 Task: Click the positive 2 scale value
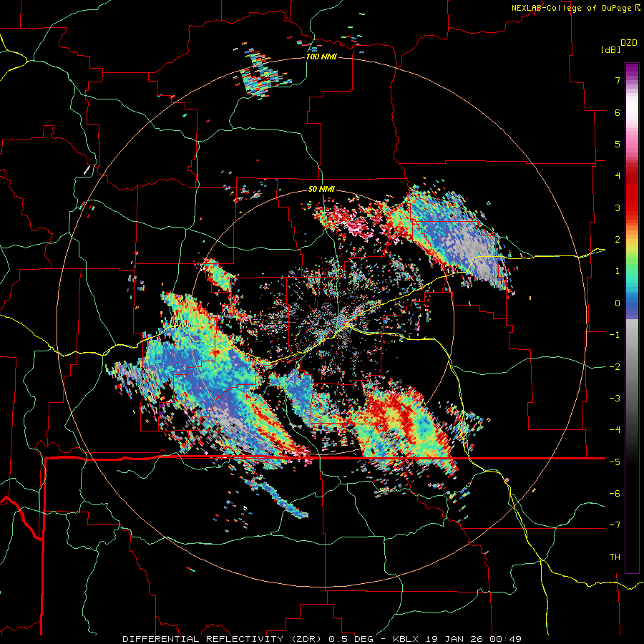pyautogui.click(x=618, y=240)
